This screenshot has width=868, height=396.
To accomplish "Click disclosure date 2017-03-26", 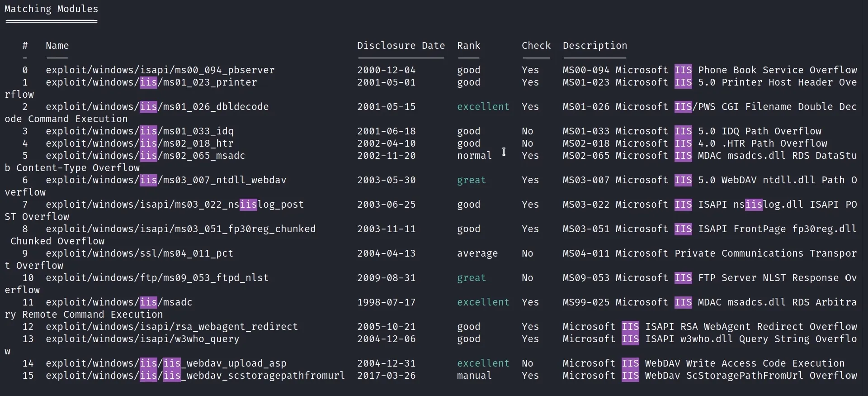I will (387, 376).
